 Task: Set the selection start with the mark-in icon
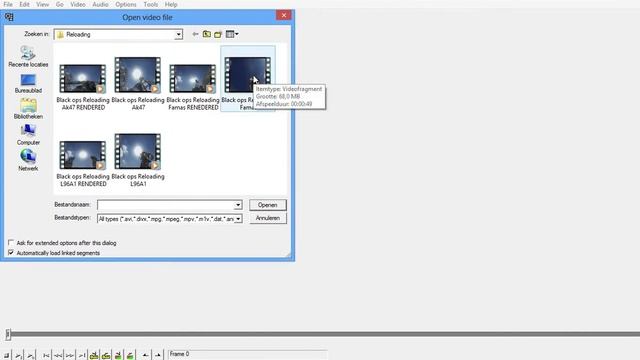(x=145, y=356)
